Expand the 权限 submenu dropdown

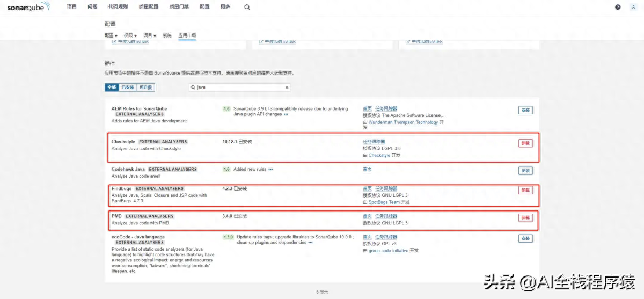tap(130, 35)
